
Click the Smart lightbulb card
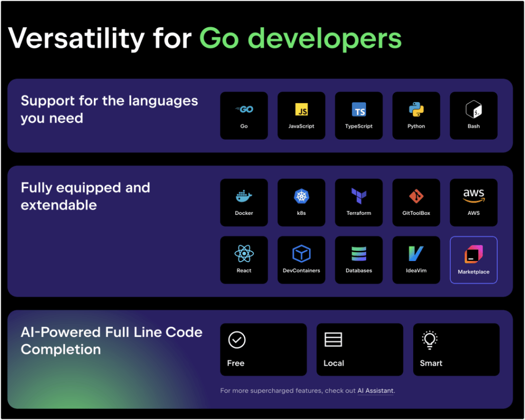pos(456,349)
